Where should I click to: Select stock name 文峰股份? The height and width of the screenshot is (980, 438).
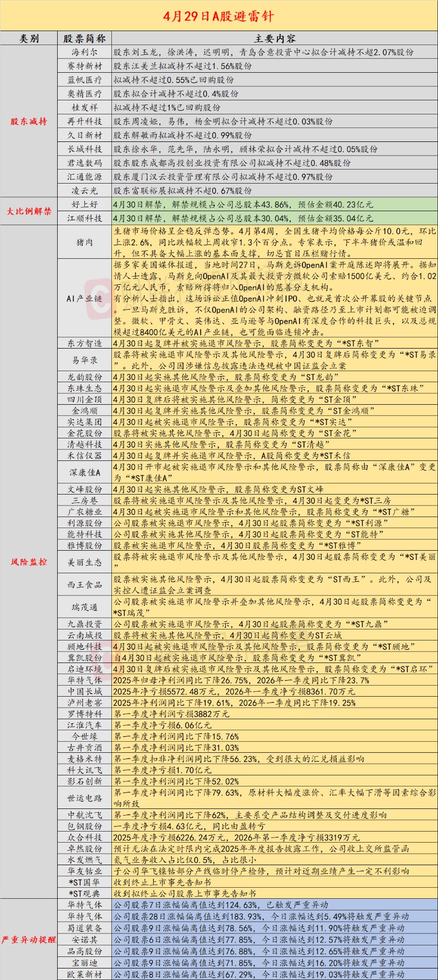click(85, 489)
